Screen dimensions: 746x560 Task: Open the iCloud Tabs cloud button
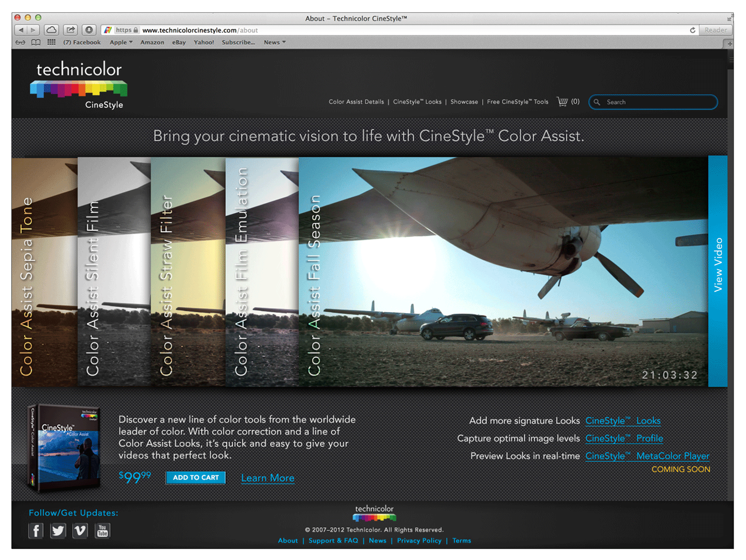[51, 30]
